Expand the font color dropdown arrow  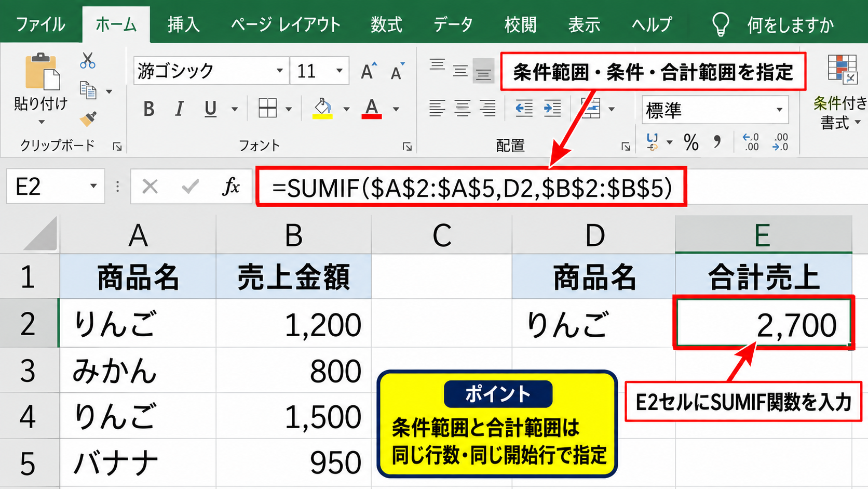[396, 109]
